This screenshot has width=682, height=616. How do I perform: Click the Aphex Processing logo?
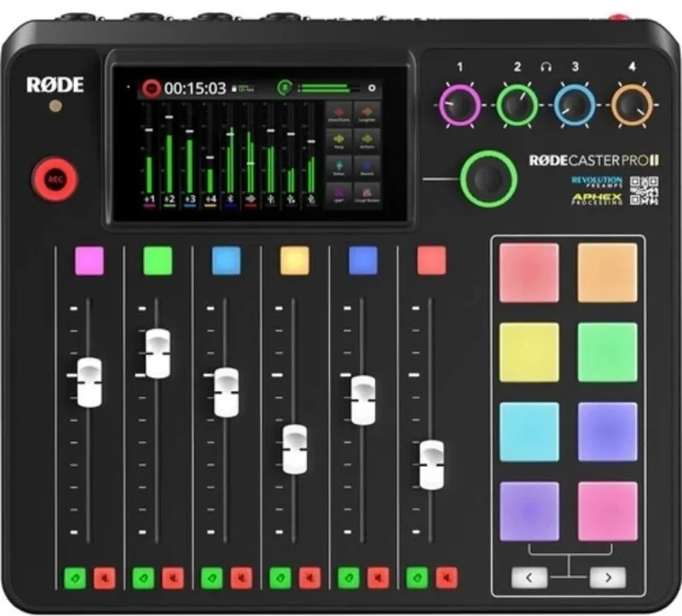pyautogui.click(x=597, y=199)
